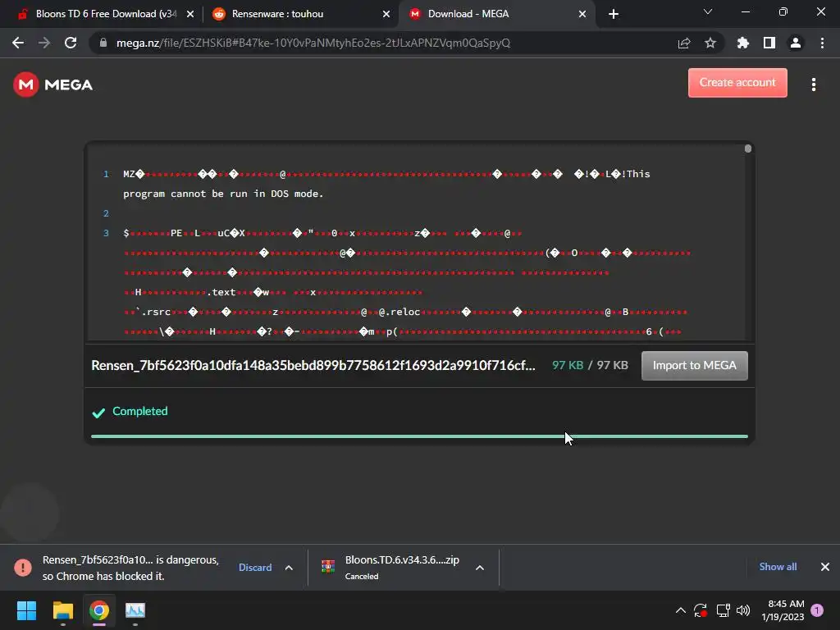Click the download progress bar
This screenshot has height=630, width=840.
pos(419,436)
